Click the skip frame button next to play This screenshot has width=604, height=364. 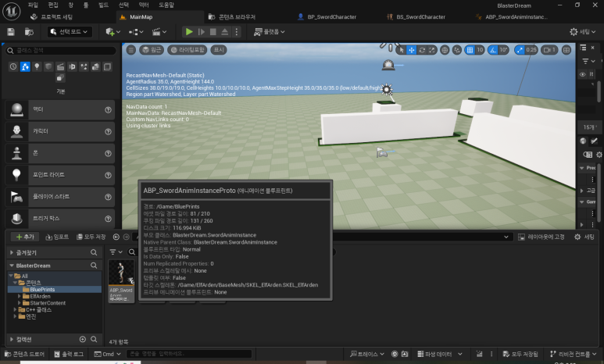[x=201, y=32]
